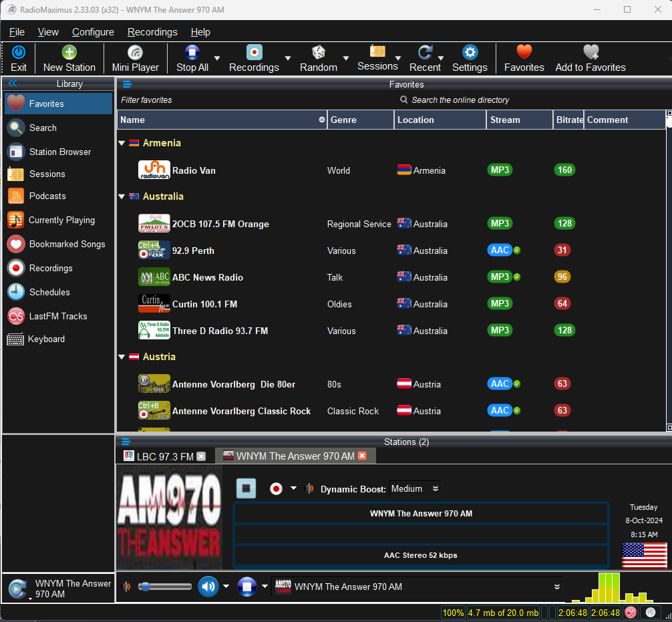
Task: Switch to the LBC 97.3 FM tab
Action: click(x=165, y=456)
